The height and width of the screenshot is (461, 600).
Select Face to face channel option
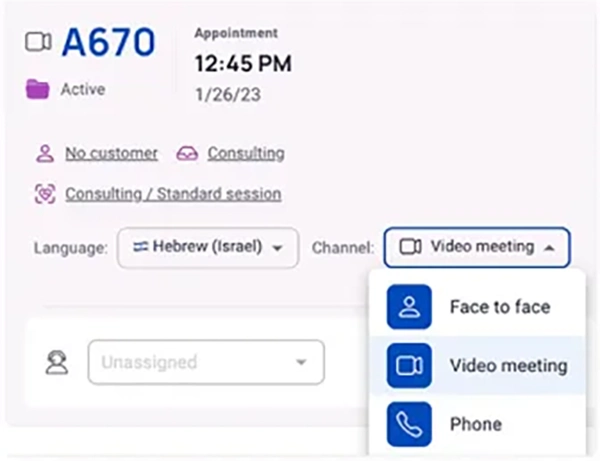coord(477,307)
